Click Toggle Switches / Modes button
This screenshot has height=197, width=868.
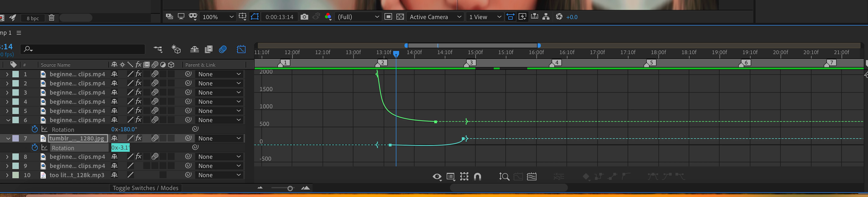click(x=145, y=188)
